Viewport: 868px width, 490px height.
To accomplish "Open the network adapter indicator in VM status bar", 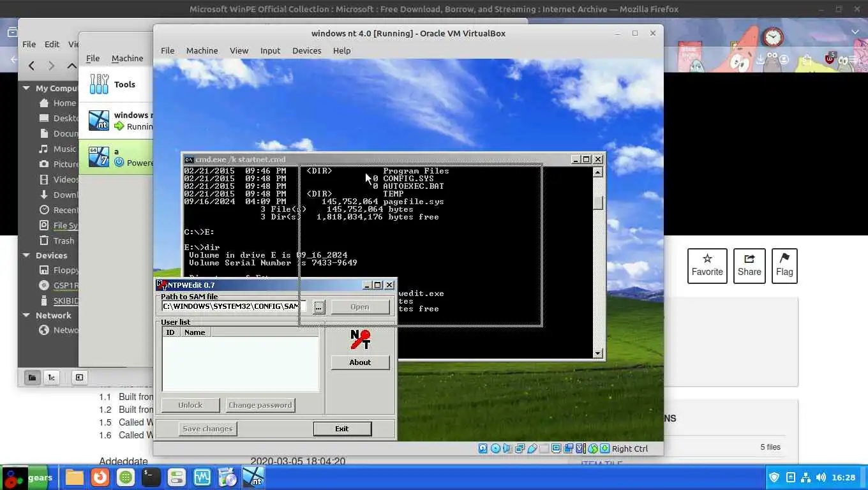I will tap(520, 449).
